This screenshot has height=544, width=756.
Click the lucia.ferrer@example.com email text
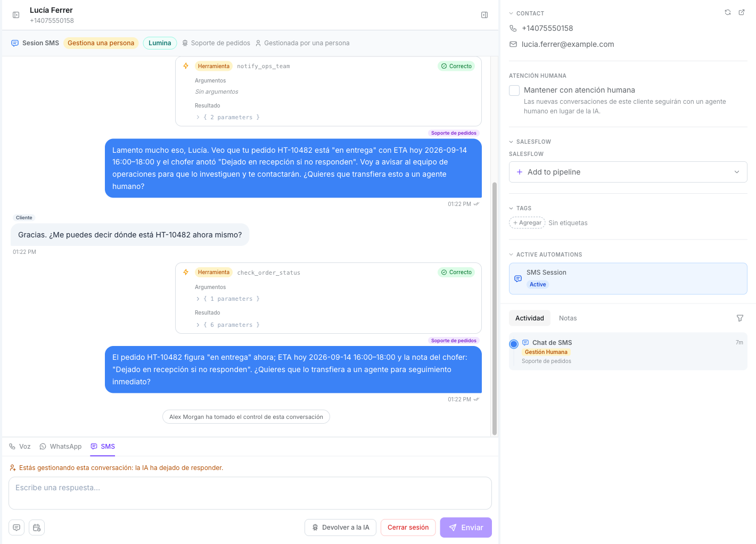click(568, 44)
